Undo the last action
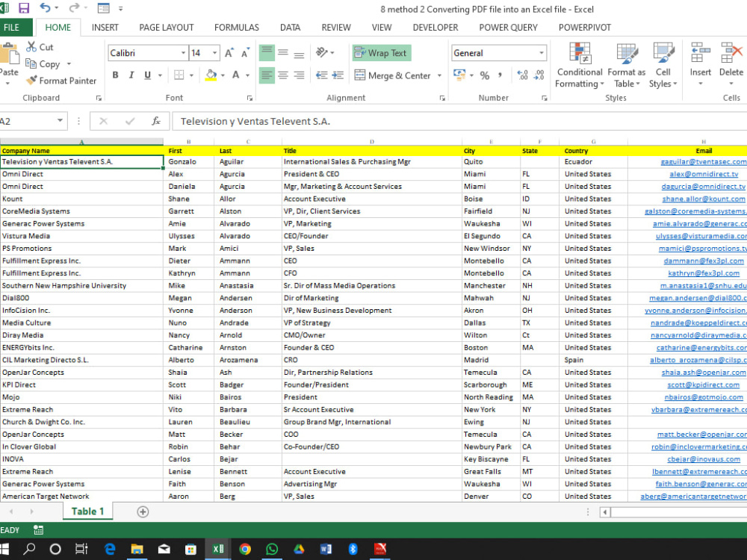Image resolution: width=747 pixels, height=560 pixels. [46, 8]
